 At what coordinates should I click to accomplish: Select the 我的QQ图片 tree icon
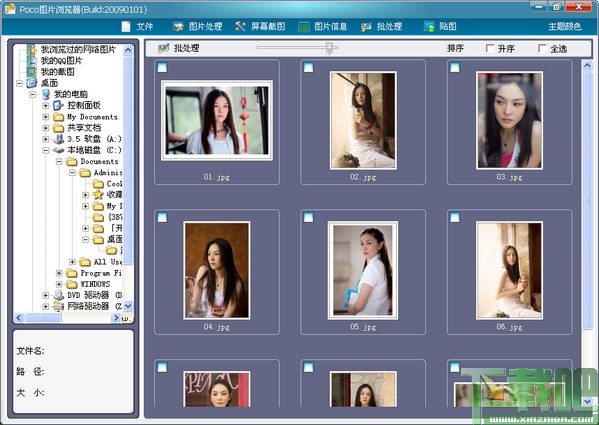32,61
